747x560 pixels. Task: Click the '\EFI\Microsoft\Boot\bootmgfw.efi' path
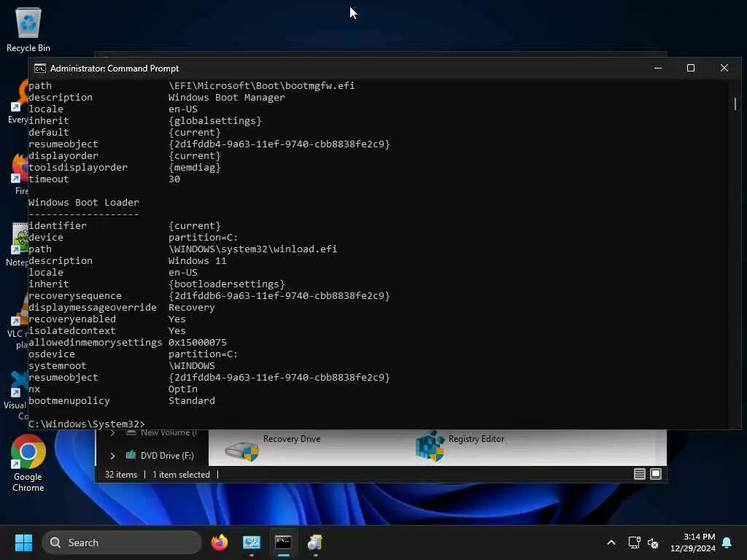262,86
